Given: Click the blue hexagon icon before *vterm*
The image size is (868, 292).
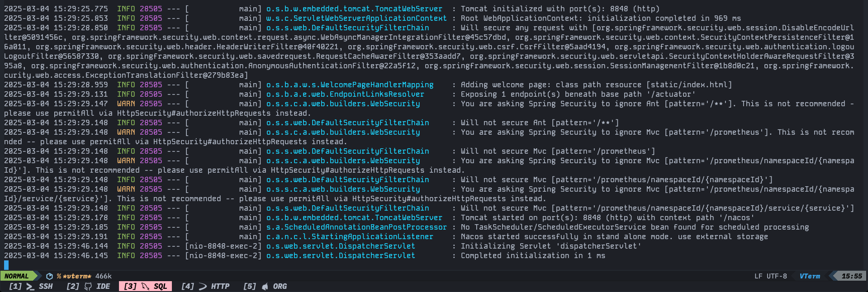Looking at the screenshot, I should (x=49, y=276).
